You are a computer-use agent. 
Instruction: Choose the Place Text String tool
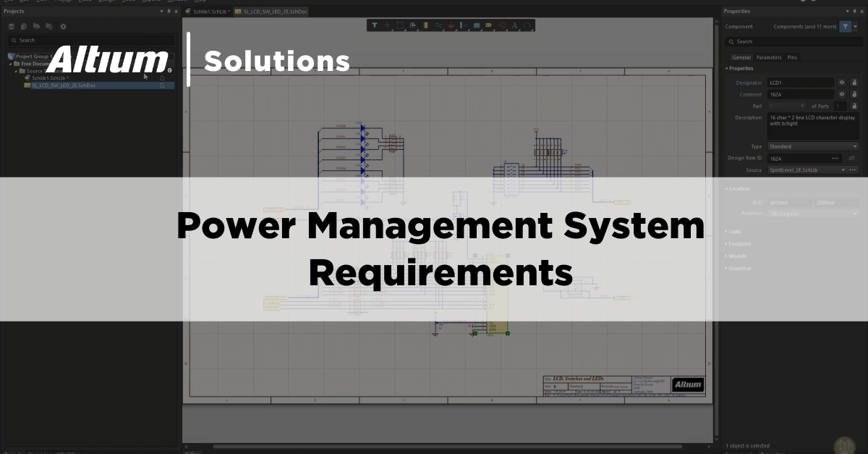tap(515, 25)
